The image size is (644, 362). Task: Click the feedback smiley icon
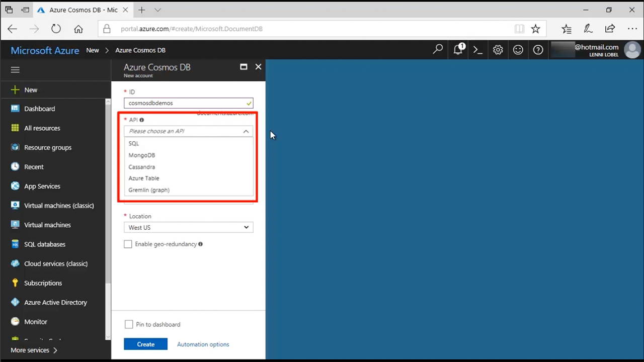tap(518, 50)
